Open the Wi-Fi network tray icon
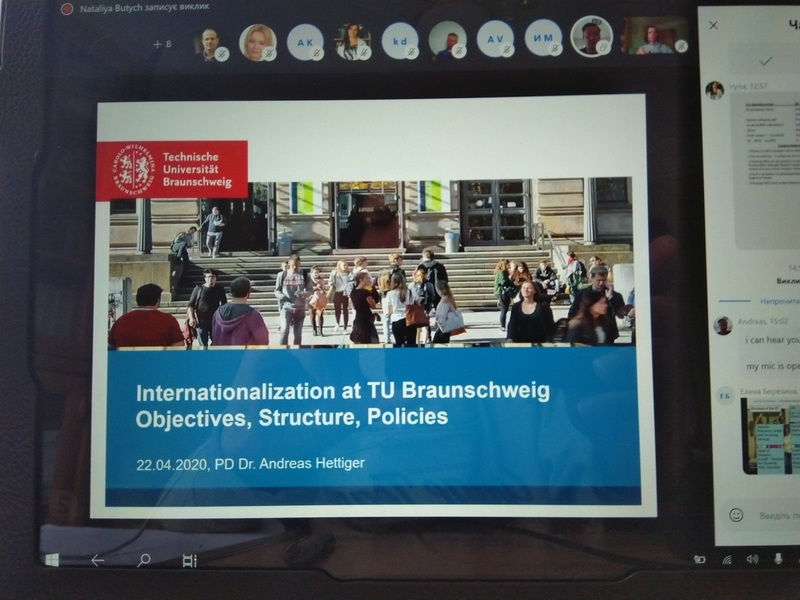The height and width of the screenshot is (600, 800). 726,559
